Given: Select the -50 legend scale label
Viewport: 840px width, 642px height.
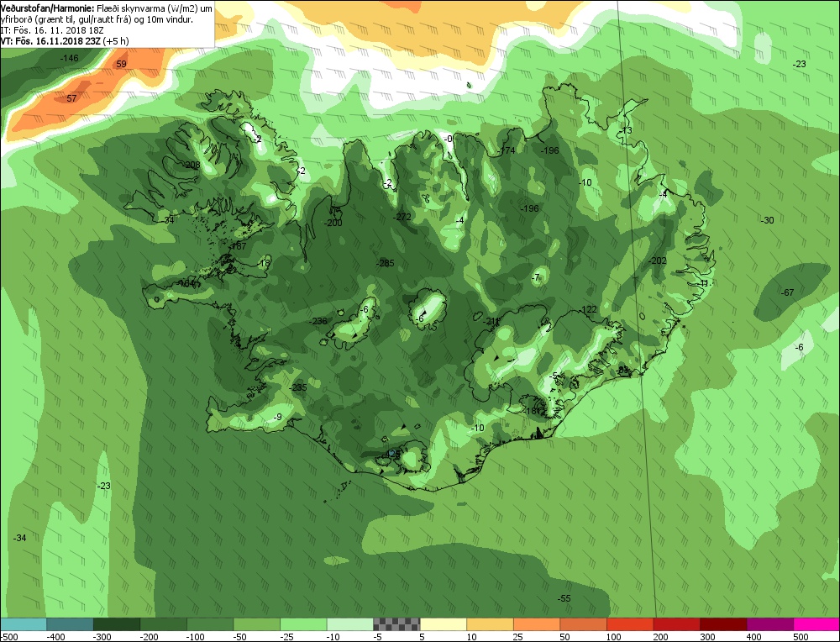Looking at the screenshot, I should 240,637.
